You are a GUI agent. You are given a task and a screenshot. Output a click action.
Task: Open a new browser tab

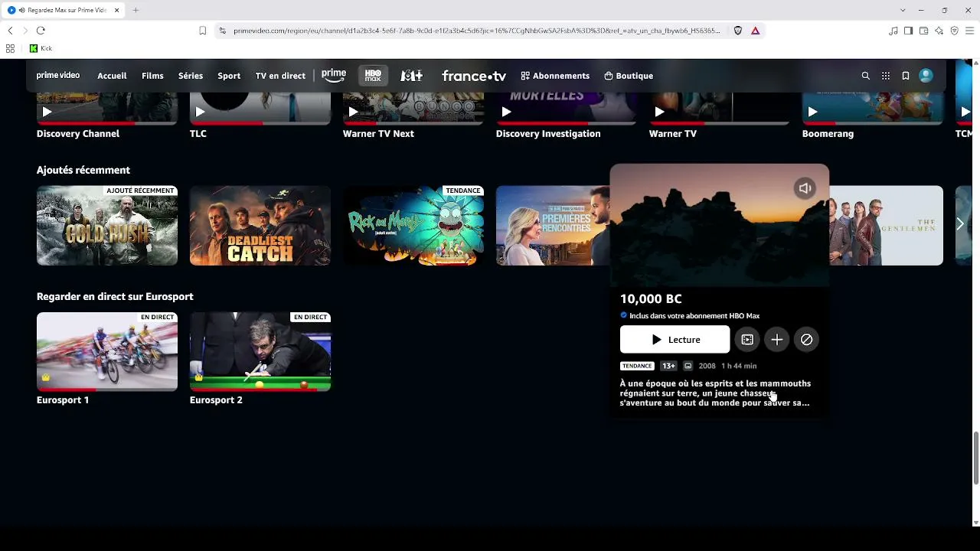point(136,10)
